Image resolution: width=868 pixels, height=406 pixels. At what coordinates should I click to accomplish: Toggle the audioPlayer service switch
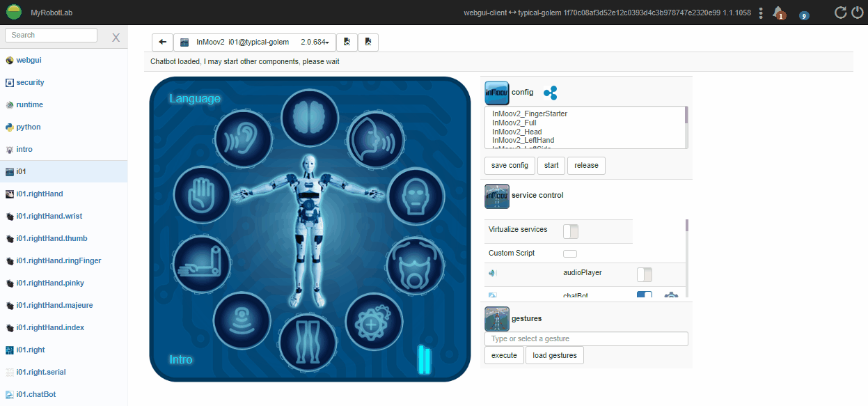pos(644,274)
